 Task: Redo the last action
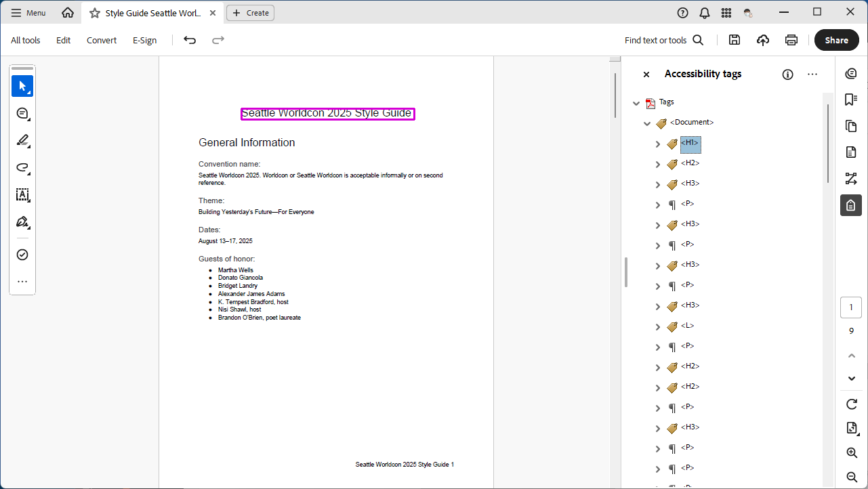(x=218, y=41)
